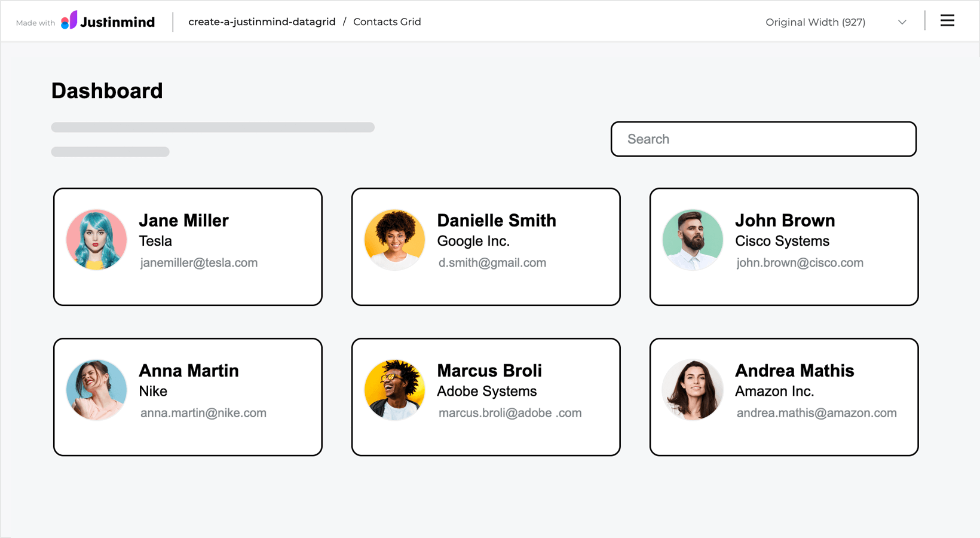This screenshot has width=980, height=538.
Task: Select the Danielle Smith name text
Action: coord(497,221)
